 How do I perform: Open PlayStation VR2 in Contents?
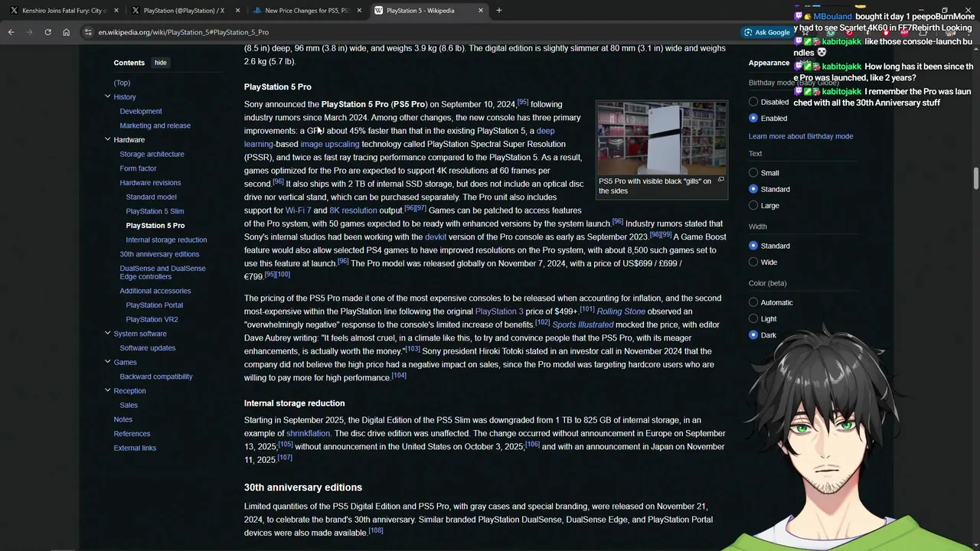tap(152, 319)
